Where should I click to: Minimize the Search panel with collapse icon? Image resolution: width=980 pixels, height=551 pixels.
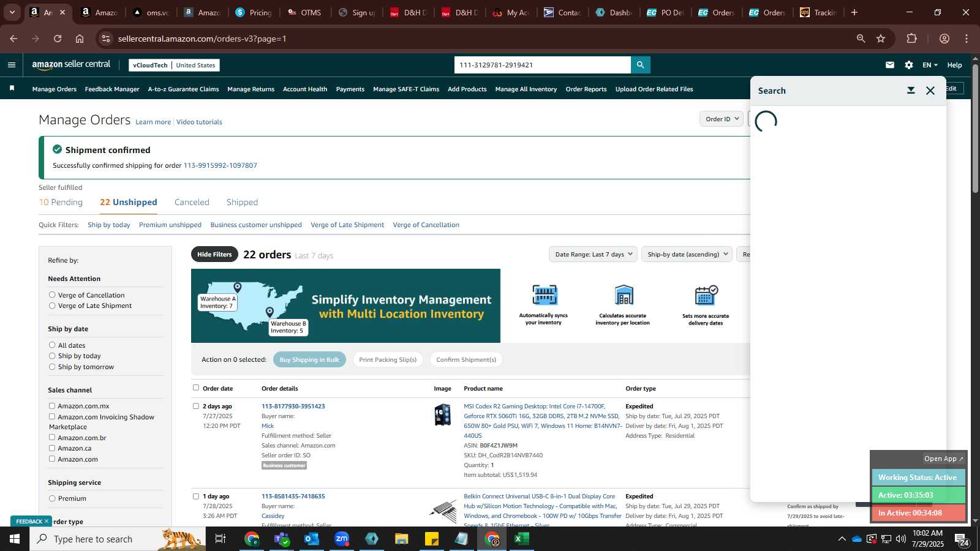coord(911,91)
